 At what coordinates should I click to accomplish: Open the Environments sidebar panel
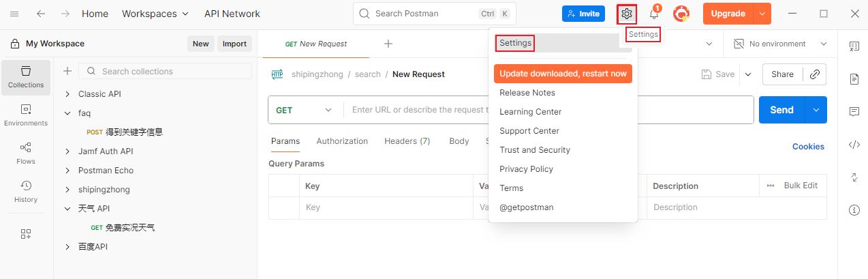(x=26, y=115)
